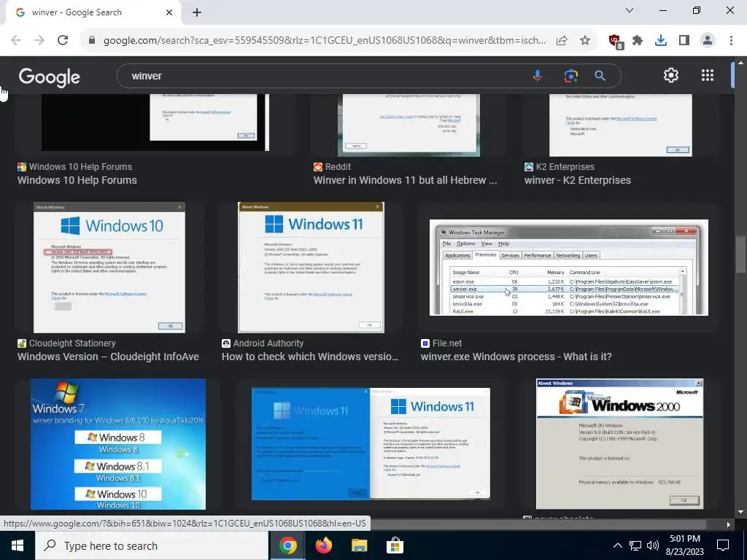Click the File.net source label
The image size is (747, 560).
[447, 343]
